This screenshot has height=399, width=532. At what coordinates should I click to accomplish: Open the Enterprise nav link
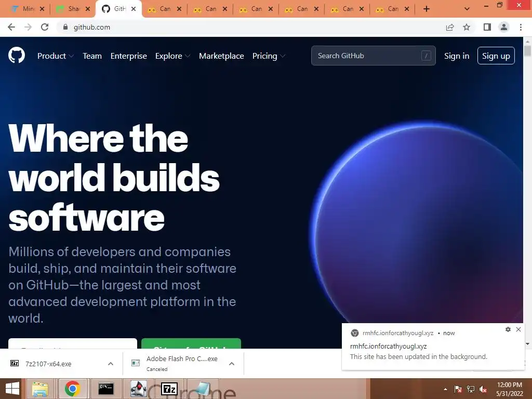coord(129,56)
